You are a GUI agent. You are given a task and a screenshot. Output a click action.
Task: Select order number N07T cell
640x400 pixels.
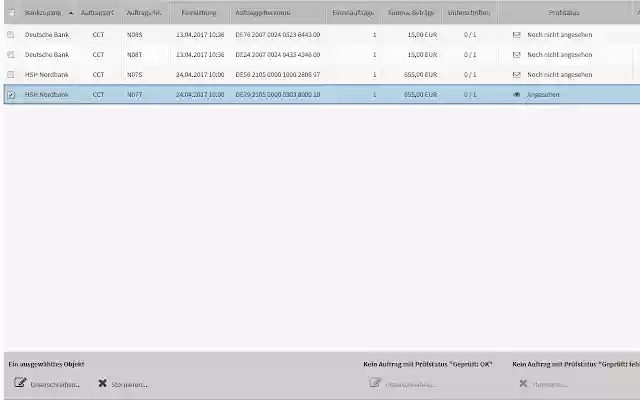(134, 95)
